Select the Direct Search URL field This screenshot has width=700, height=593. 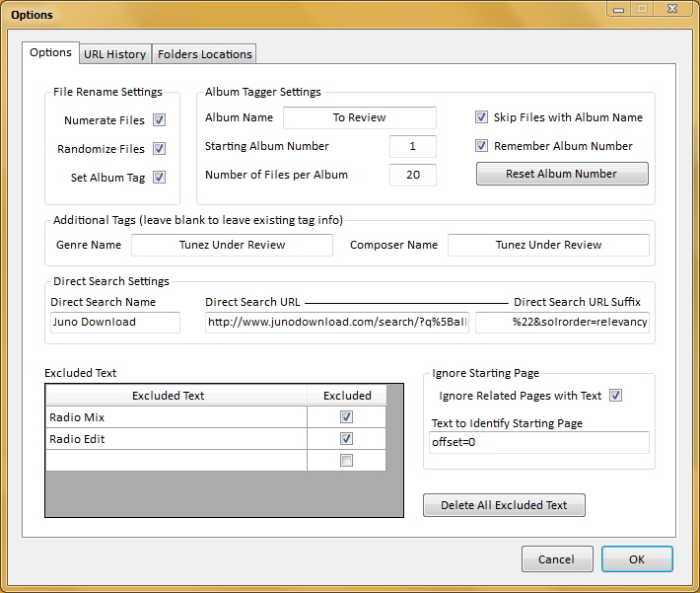(x=337, y=323)
